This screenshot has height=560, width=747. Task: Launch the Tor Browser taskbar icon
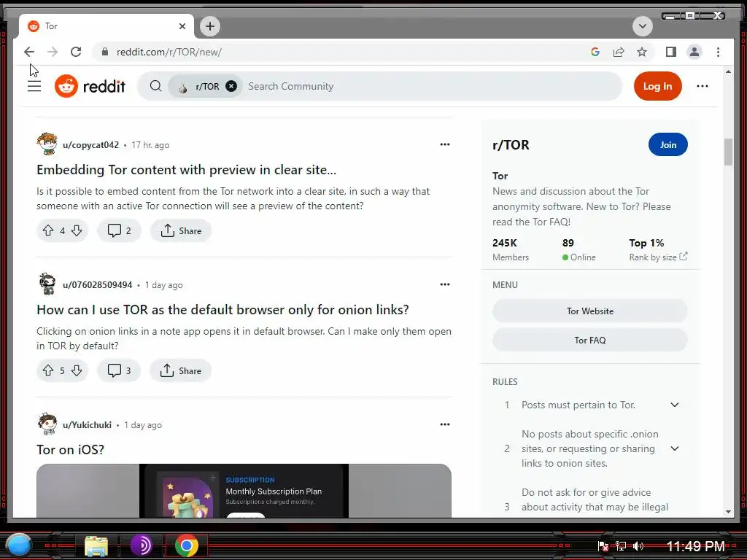[141, 545]
